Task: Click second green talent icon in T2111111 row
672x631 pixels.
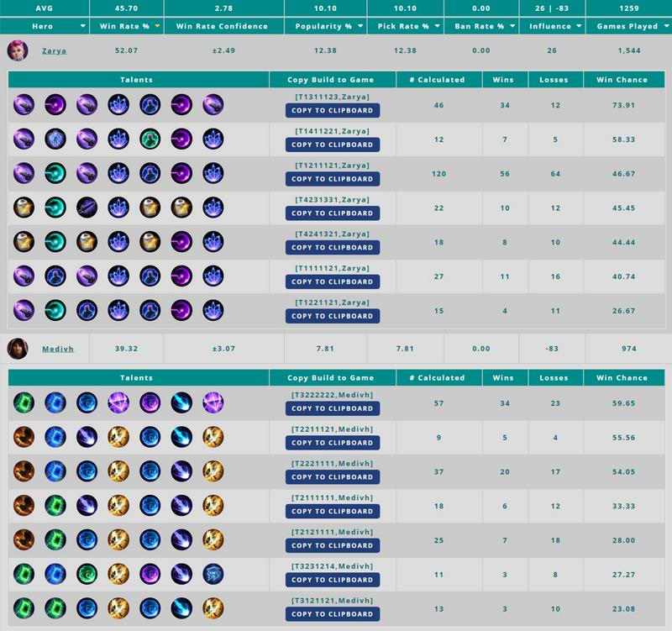Action: [55, 506]
